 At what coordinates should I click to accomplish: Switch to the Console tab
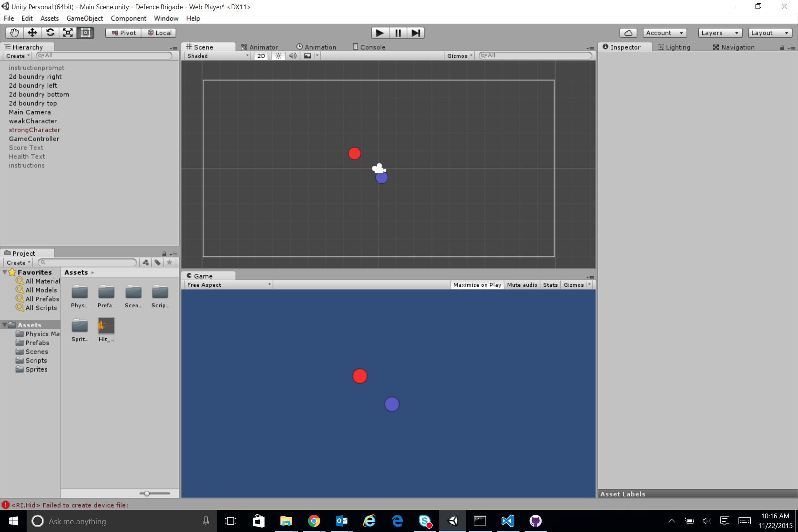point(369,47)
